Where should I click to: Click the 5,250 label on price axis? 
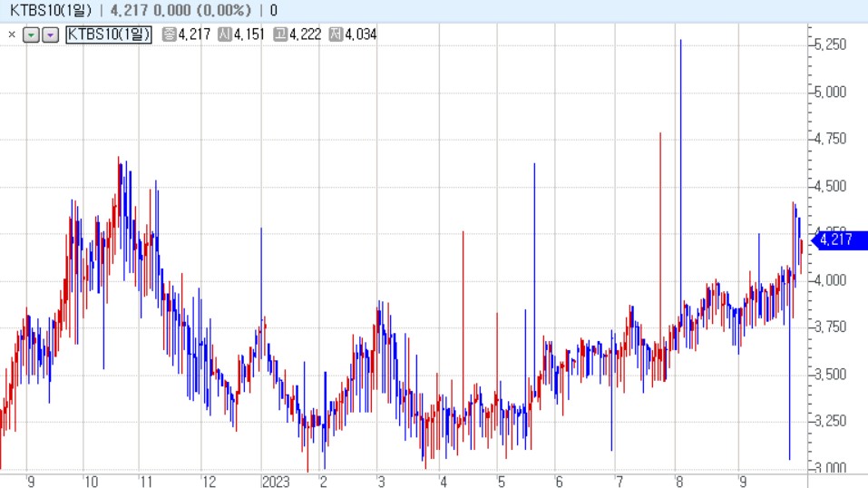830,44
